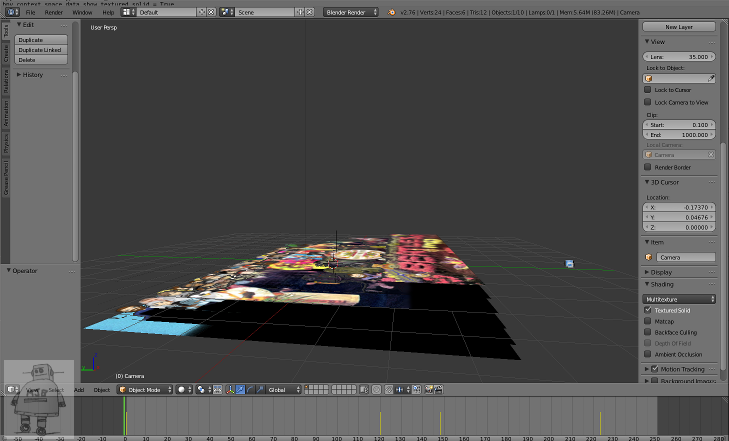Toggle first layer button in layer grid
This screenshot has width=729, height=441.
[308, 387]
